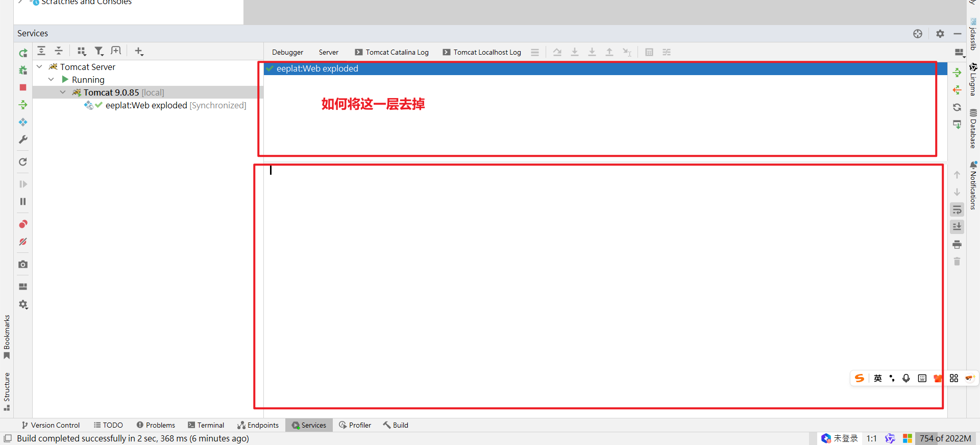Image resolution: width=980 pixels, height=445 pixels.
Task: Collapse the Tomcat 9.0.85 node
Action: pos(63,92)
